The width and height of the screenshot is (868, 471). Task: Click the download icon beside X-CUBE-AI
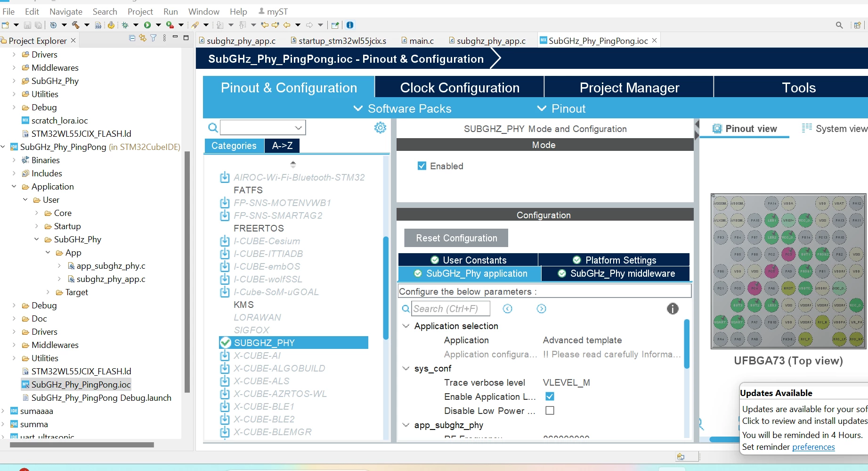(x=225, y=355)
